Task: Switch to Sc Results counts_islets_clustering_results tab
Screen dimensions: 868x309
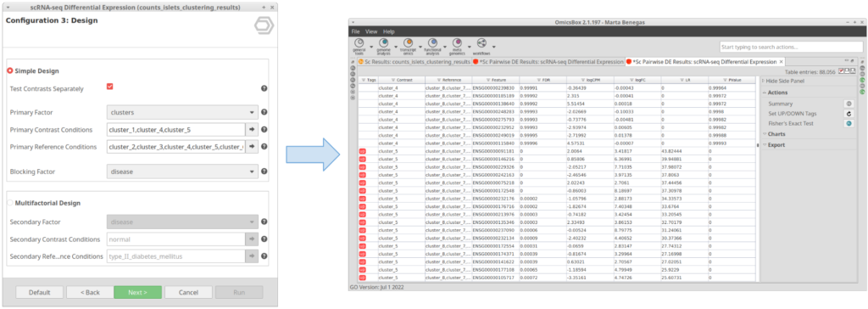Action: point(414,62)
